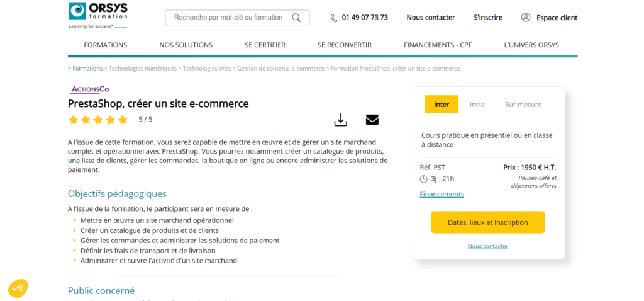644x301 pixels.
Task: Click the Espace client user icon
Action: tap(526, 18)
